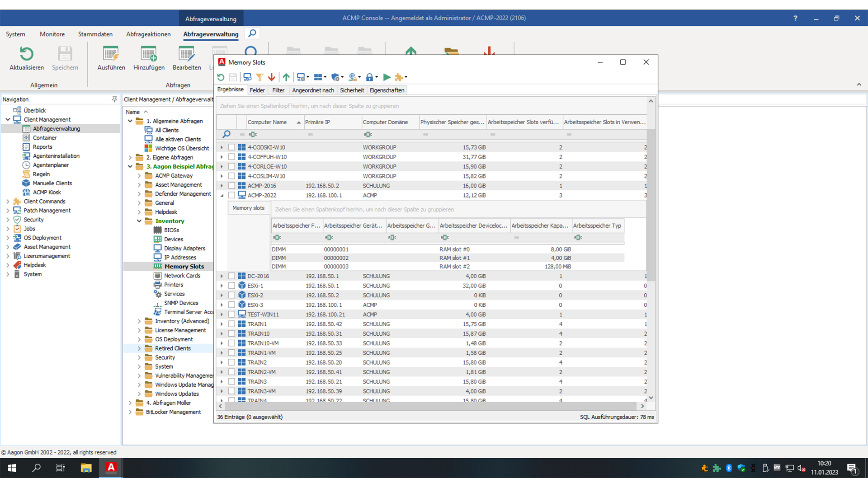
Task: Tick the checkbox for ACMP-2016
Action: coord(231,186)
